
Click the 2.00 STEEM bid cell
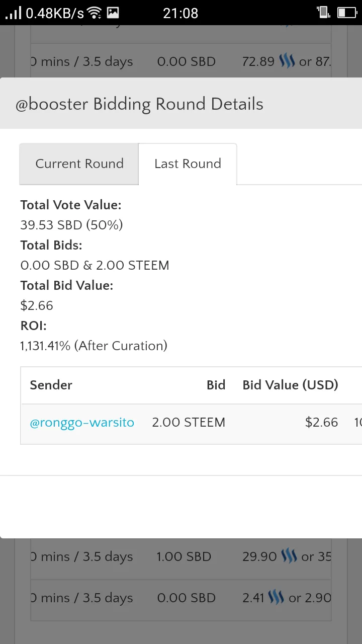189,423
